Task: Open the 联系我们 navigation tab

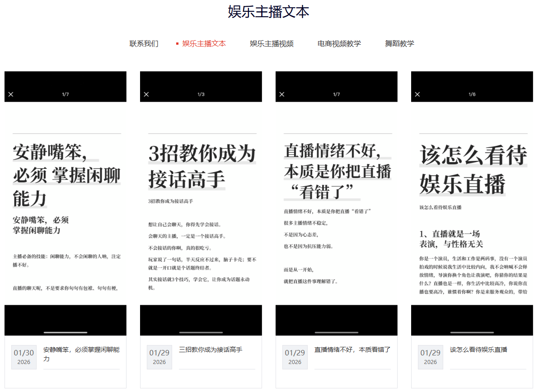Action: click(144, 44)
